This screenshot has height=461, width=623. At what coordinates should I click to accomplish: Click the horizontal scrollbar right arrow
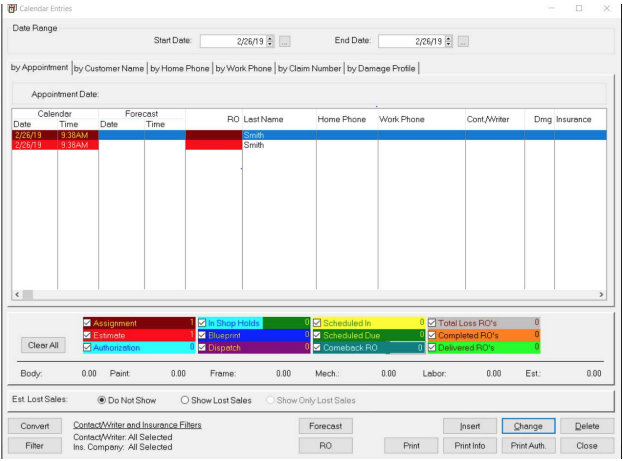click(601, 295)
